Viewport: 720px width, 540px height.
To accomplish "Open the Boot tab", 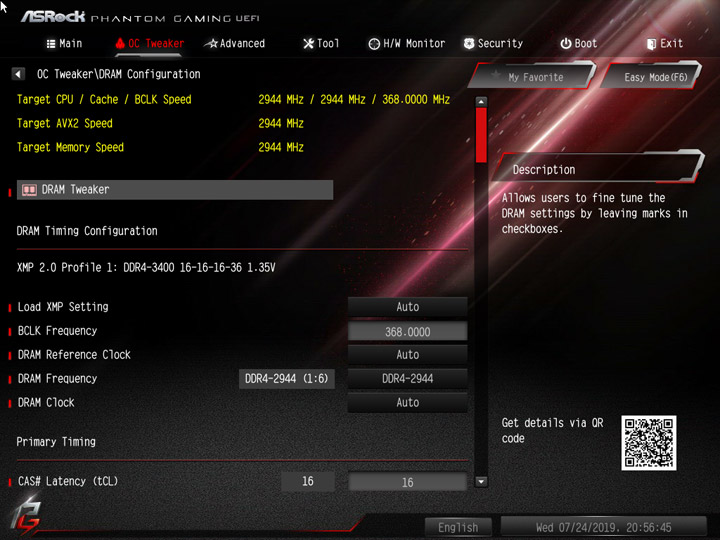I will [x=579, y=44].
